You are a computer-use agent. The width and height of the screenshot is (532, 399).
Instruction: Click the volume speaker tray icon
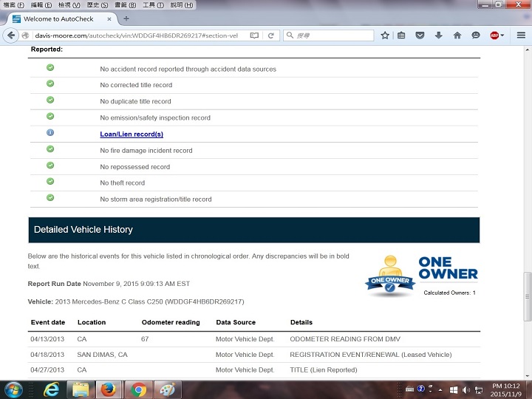466,390
